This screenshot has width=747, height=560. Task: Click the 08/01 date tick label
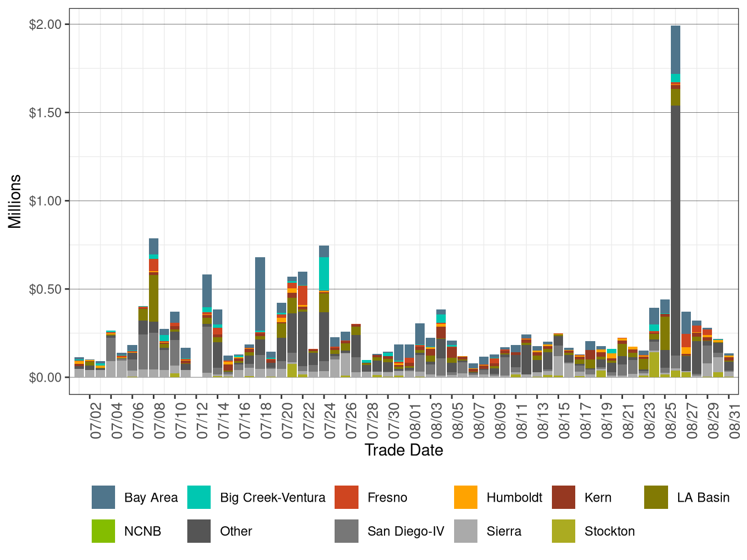416,421
